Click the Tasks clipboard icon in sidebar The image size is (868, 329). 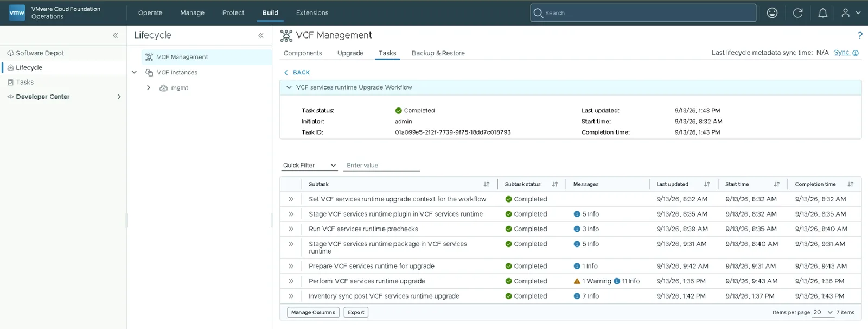point(10,82)
